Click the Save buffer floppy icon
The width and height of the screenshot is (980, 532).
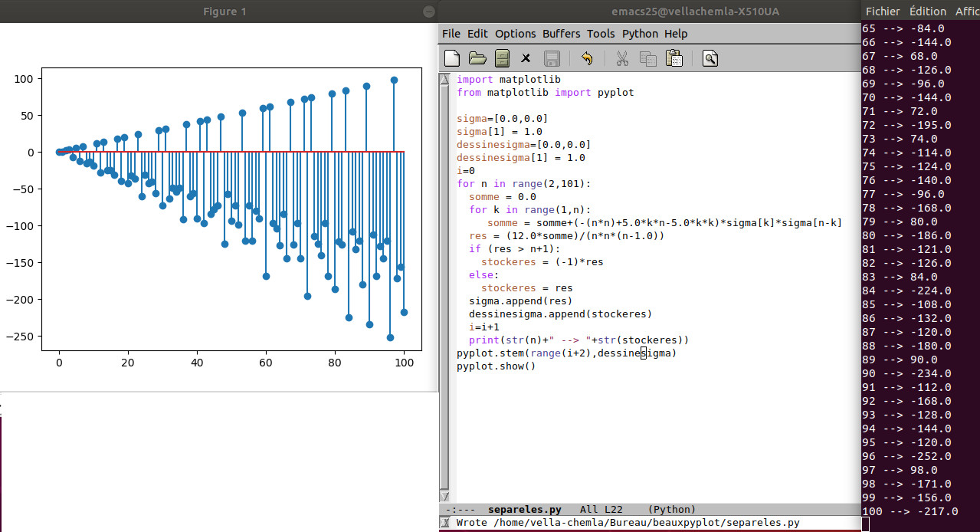[551, 58]
